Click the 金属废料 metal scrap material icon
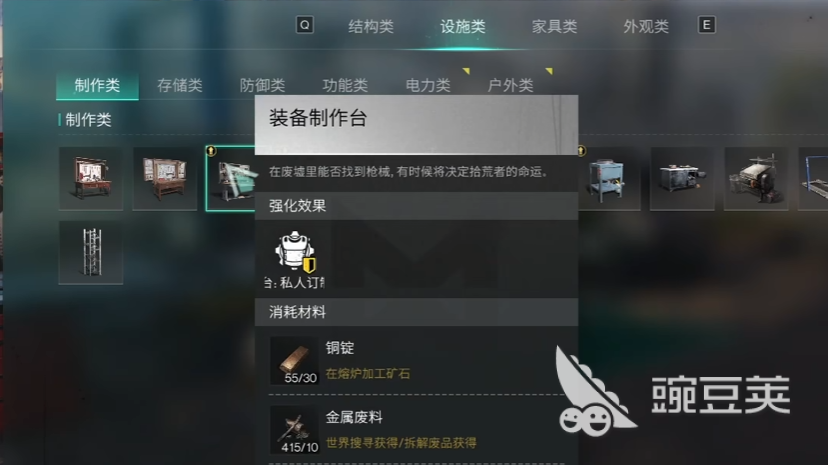This screenshot has width=828, height=465. (x=294, y=430)
